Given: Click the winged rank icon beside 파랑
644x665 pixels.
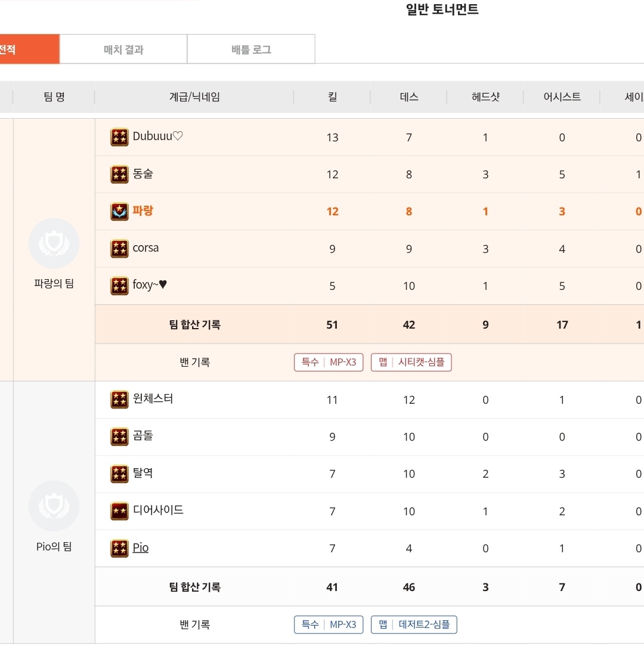Looking at the screenshot, I should tap(119, 212).
